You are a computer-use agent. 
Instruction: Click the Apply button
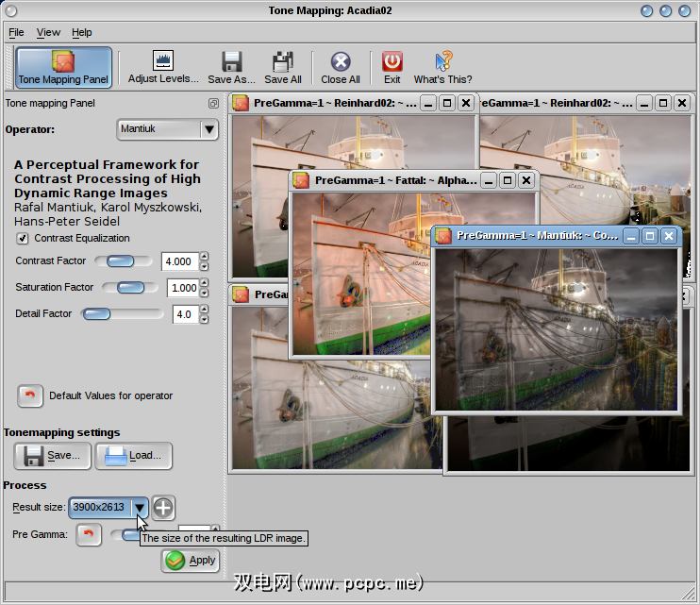click(191, 560)
